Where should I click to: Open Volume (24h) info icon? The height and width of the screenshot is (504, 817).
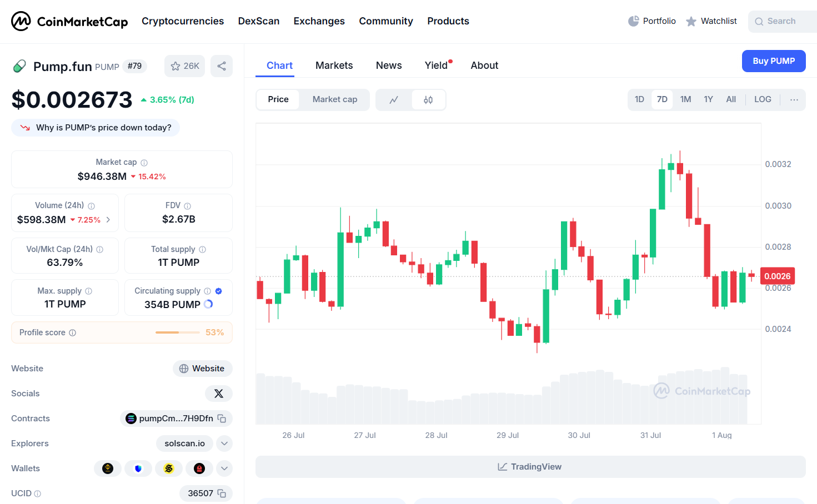pos(92,206)
